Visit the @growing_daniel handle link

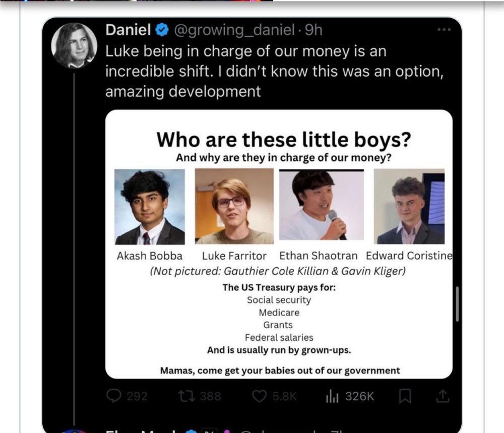point(234,30)
